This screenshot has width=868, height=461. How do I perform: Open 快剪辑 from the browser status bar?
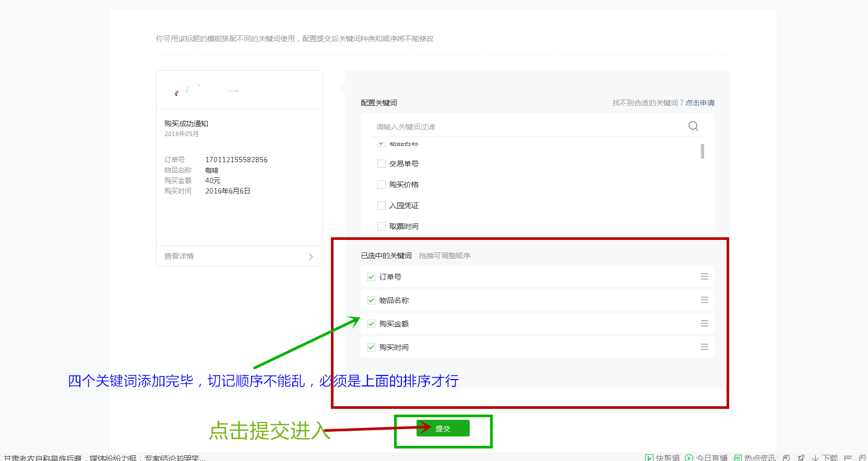coord(662,457)
